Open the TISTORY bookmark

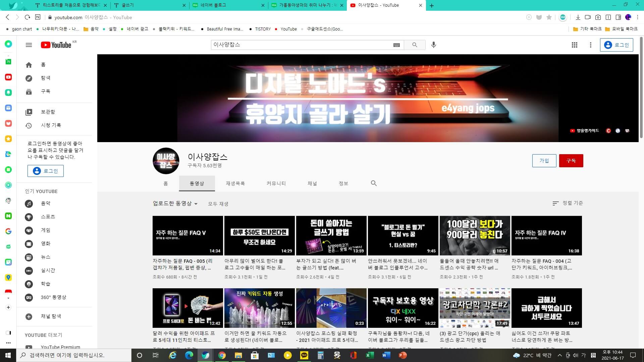coord(260,29)
